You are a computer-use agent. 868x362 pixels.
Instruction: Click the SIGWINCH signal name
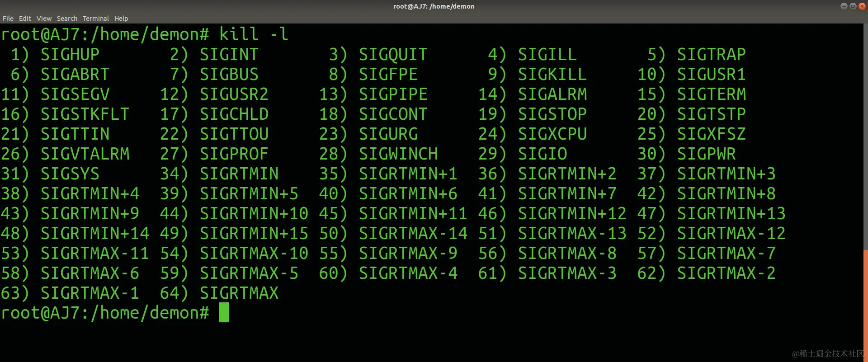(398, 154)
